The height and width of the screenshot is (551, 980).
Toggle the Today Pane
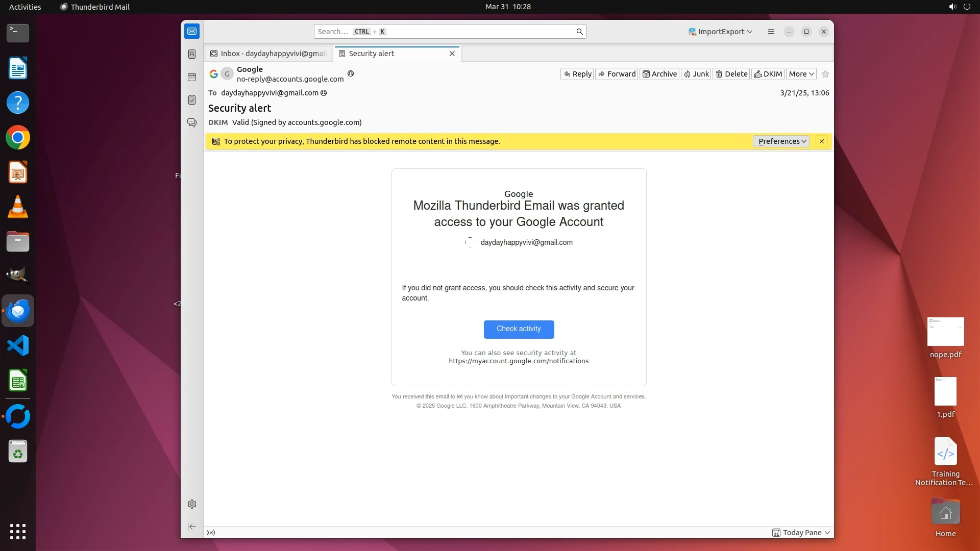801,533
